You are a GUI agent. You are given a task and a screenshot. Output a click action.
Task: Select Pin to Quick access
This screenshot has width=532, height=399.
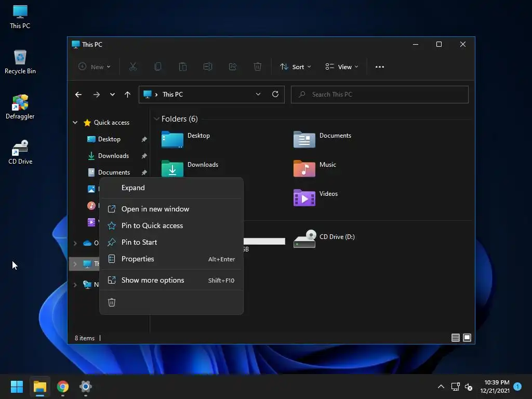tap(171, 225)
